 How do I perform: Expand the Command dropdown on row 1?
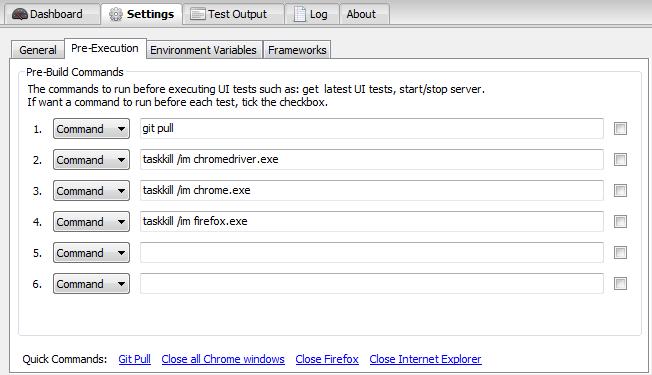coord(91,128)
